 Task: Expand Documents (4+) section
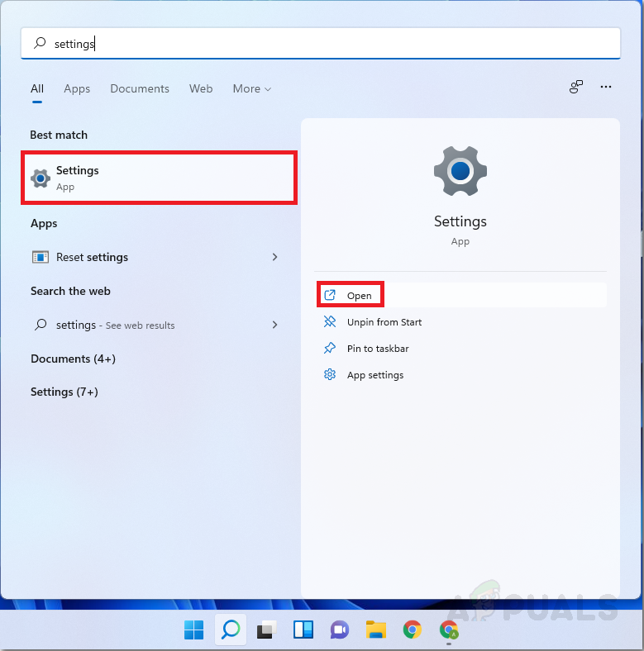click(x=73, y=359)
